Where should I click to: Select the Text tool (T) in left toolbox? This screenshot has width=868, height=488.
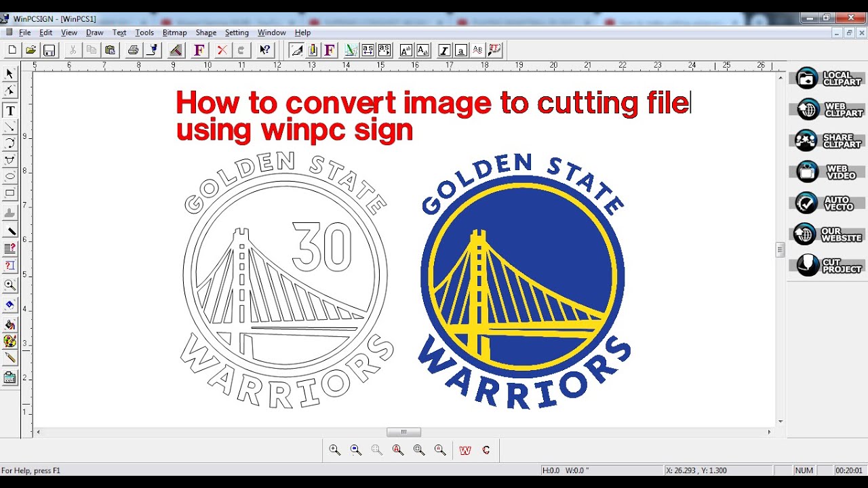10,110
